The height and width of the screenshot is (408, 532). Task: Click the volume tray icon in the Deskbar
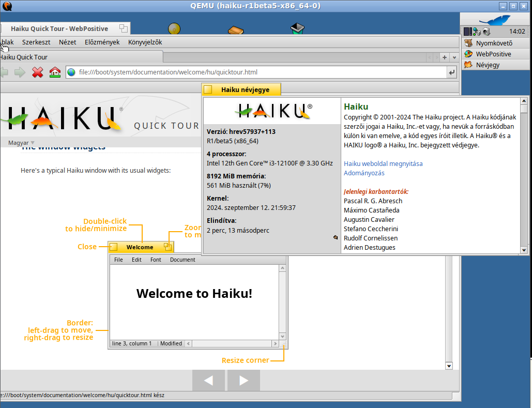point(487,32)
